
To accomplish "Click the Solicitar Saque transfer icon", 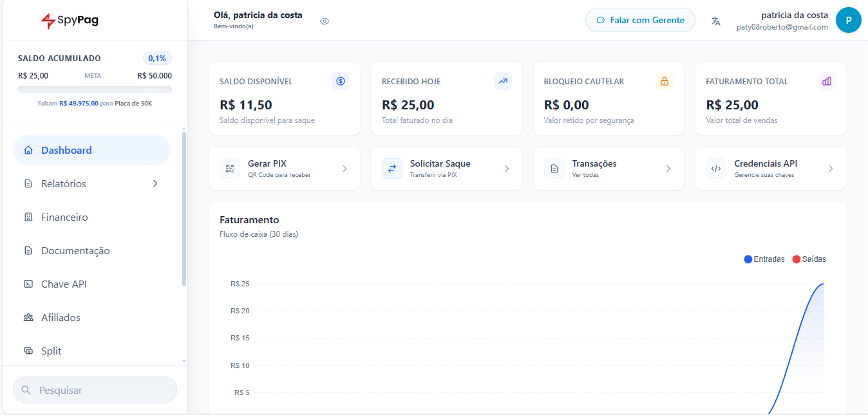I will 392,169.
